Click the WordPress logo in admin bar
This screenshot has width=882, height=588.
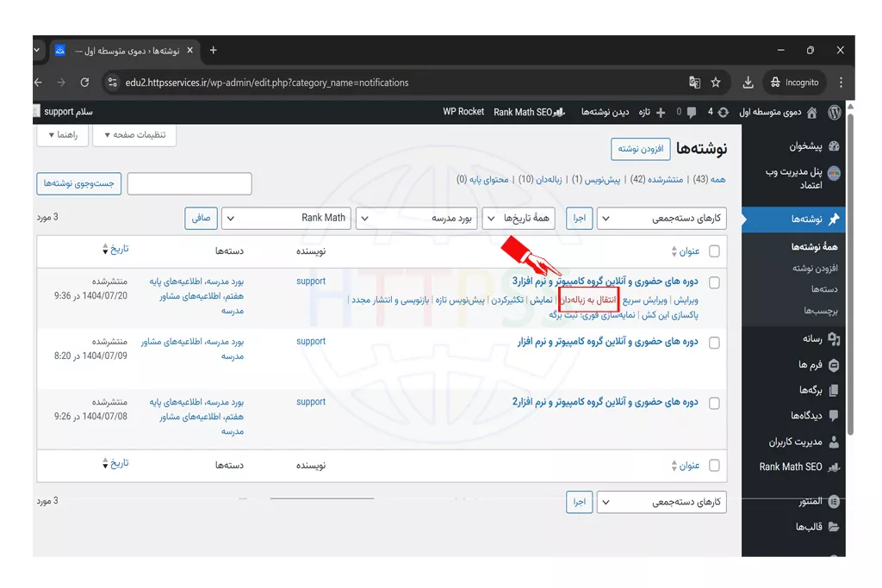point(834,112)
